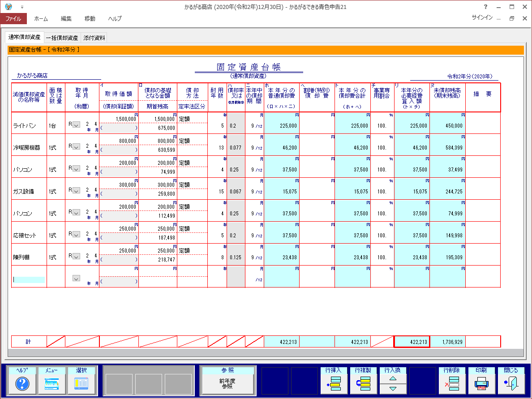The width and height of the screenshot is (532, 399).
Task: Click the highlighted 422,213 total expense cell
Action: (412, 342)
